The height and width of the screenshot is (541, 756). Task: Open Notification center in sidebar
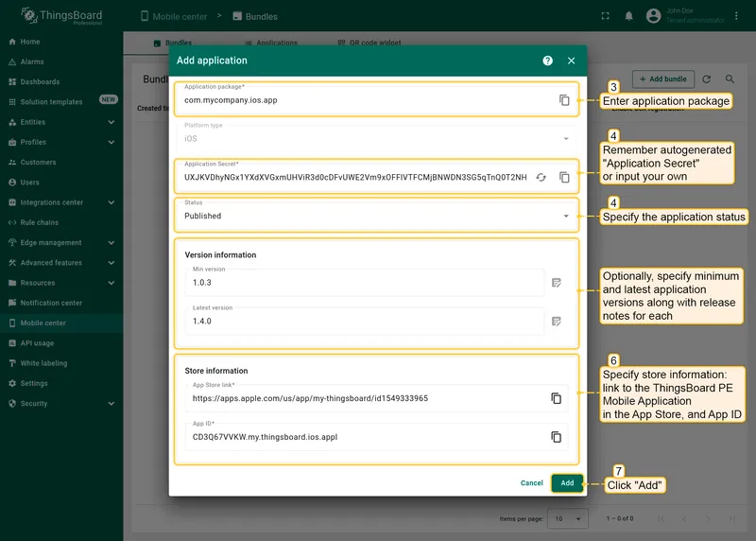[61, 303]
